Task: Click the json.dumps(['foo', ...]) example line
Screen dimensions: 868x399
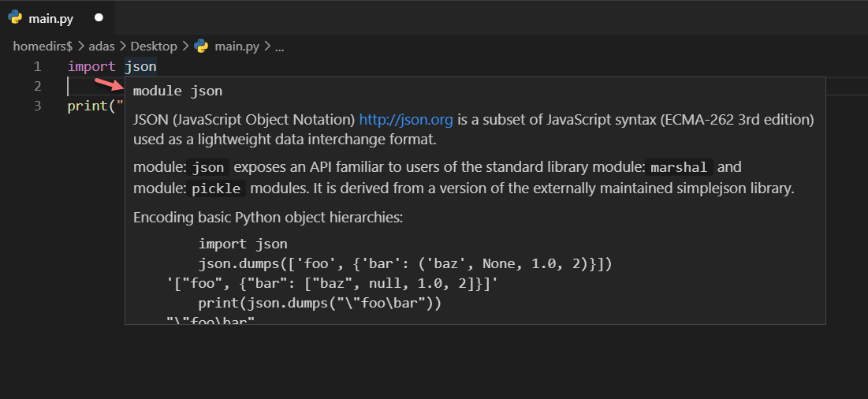Action: click(x=405, y=263)
